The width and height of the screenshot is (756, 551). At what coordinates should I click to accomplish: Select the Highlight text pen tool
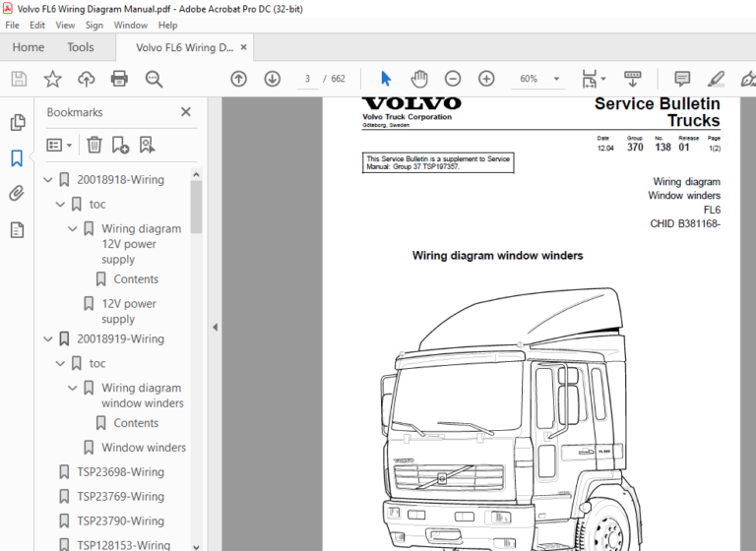(x=716, y=79)
